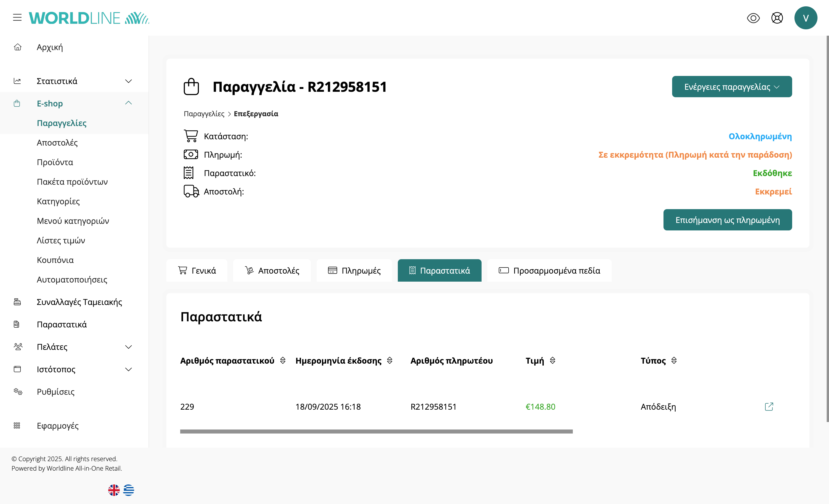Switch language to English flag
Viewport: 829px width, 504px height.
pyautogui.click(x=114, y=490)
